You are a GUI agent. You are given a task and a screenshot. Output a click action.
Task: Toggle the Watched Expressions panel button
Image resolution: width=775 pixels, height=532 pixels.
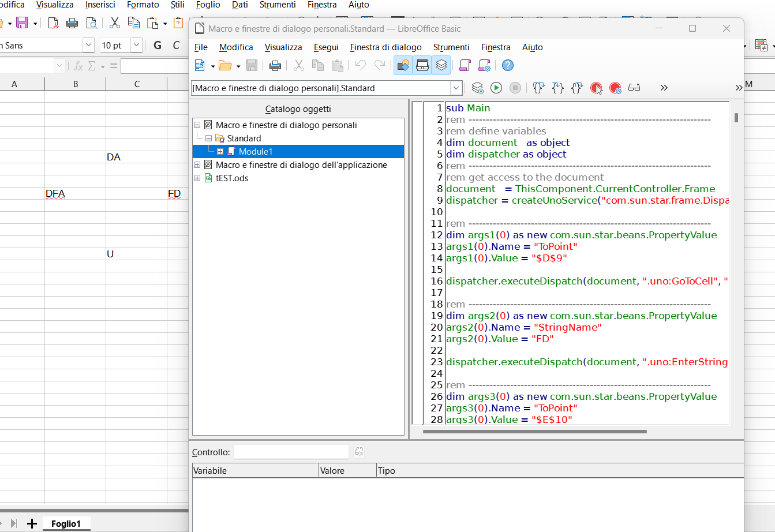tap(422, 65)
